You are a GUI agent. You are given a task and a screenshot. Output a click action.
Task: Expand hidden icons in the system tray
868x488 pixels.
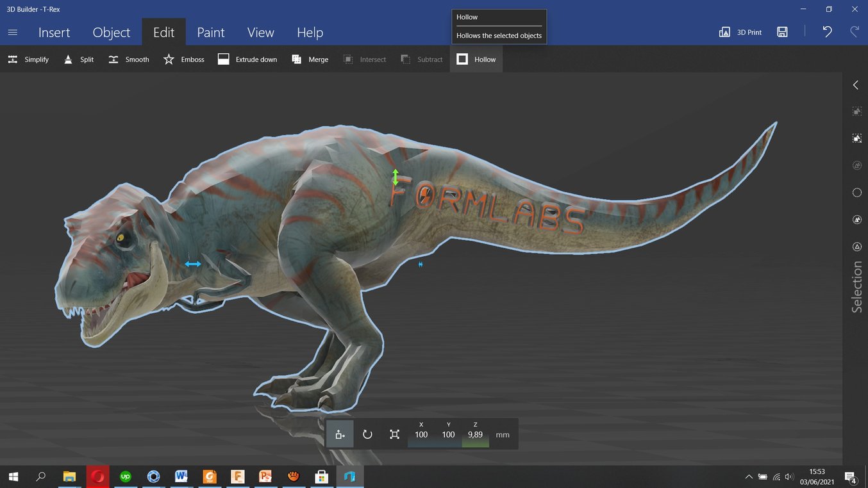(748, 476)
